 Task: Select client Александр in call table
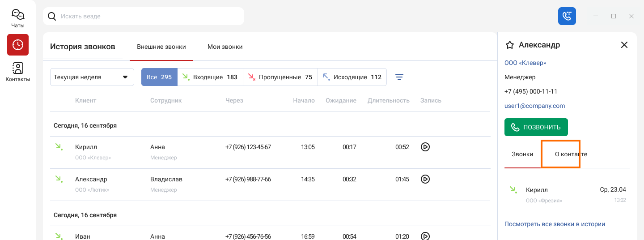point(91,179)
